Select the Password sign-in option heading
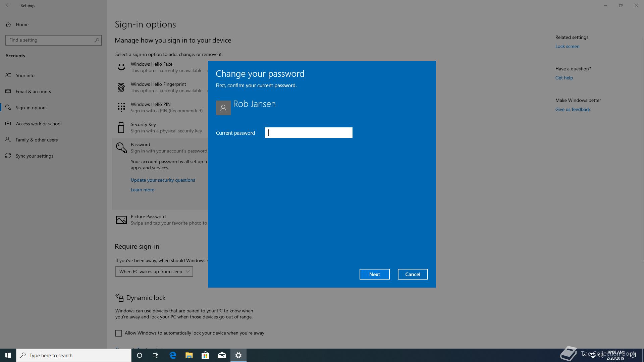Viewport: 644px width, 362px height. coord(140,144)
